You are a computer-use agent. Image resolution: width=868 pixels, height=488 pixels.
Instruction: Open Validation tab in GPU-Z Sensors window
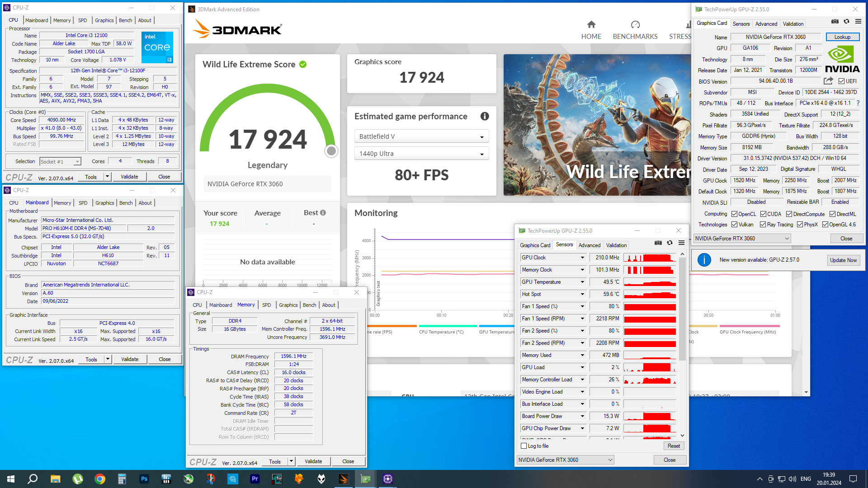(616, 245)
